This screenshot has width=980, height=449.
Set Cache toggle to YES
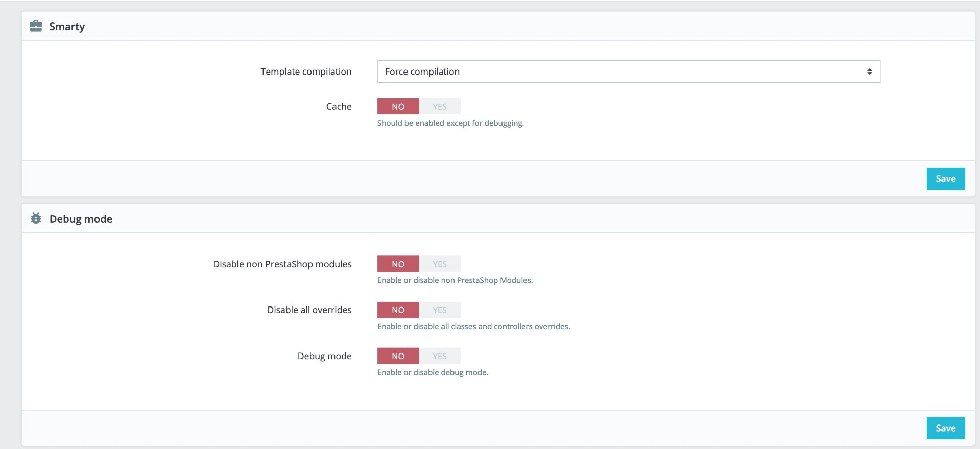pos(440,106)
